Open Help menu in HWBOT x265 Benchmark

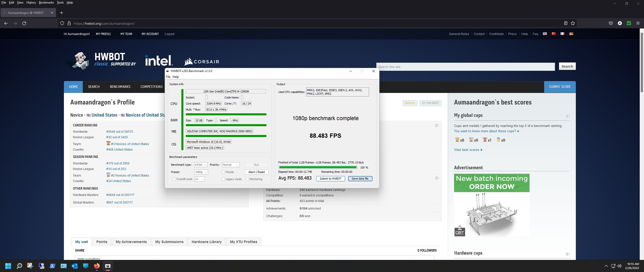point(176,77)
